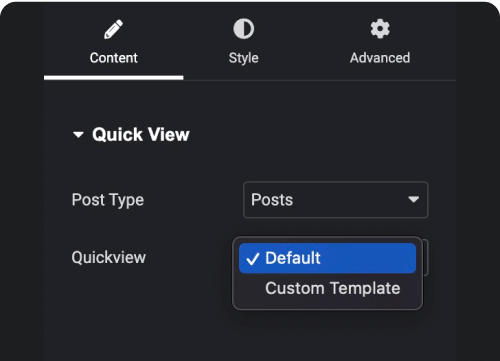
Task: Click the Custom Template text label
Action: point(333,288)
